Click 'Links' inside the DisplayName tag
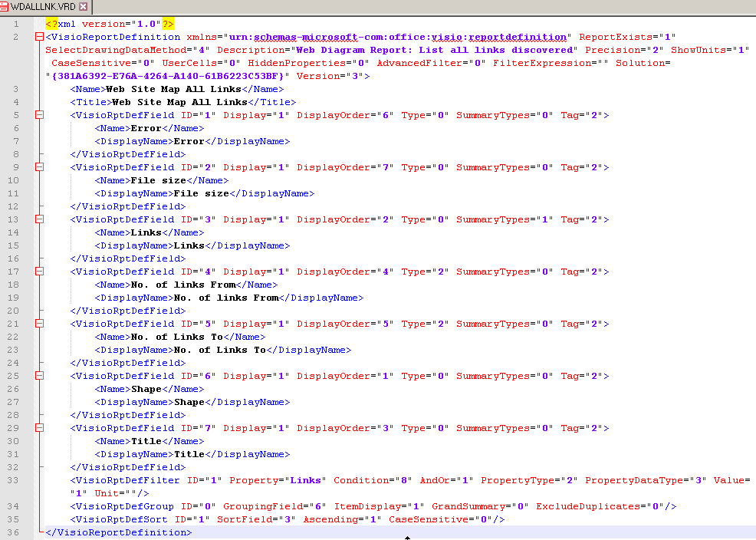Screen dimensions: 756x540 click(189, 245)
